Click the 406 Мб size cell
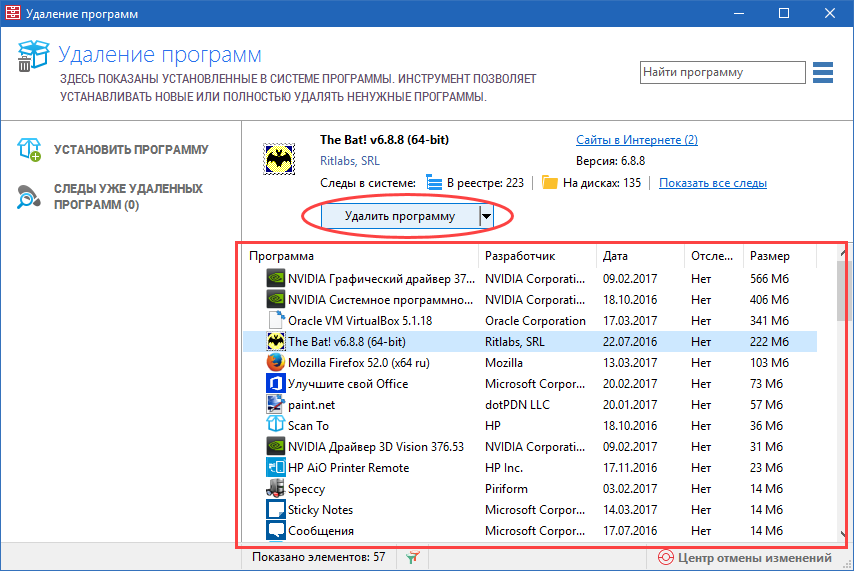 point(769,300)
